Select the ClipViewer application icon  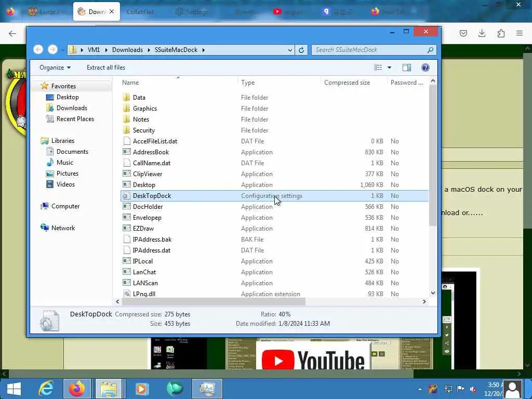127,174
